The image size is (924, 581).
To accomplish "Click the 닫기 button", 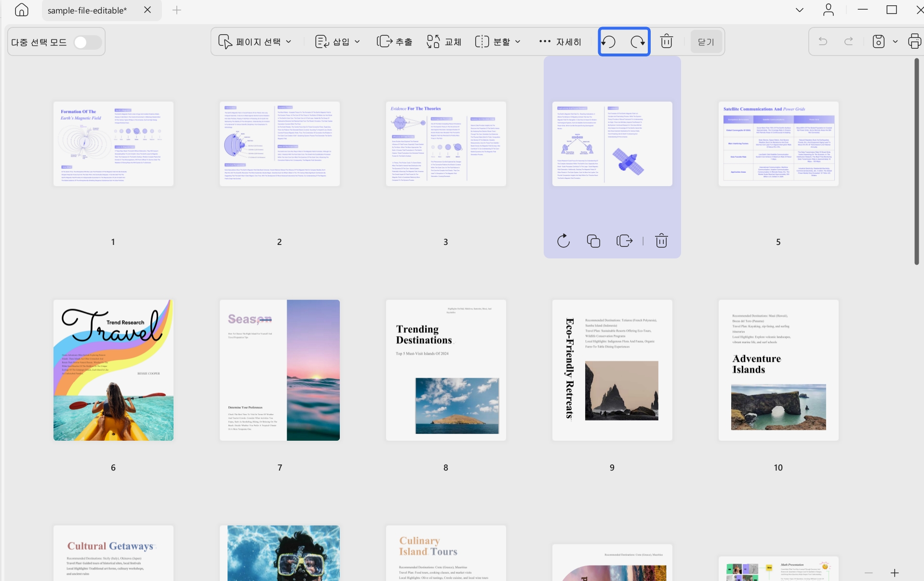I will pyautogui.click(x=706, y=42).
